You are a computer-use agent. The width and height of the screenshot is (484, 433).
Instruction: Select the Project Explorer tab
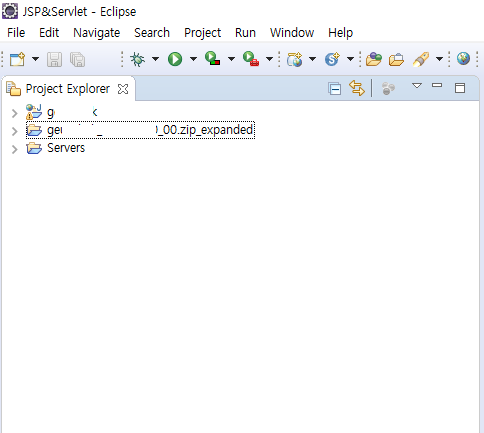click(x=68, y=89)
